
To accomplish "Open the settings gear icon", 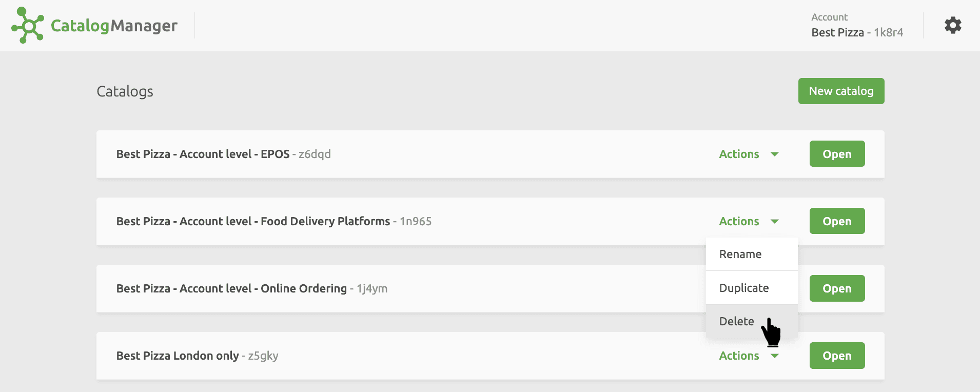I will click(952, 25).
